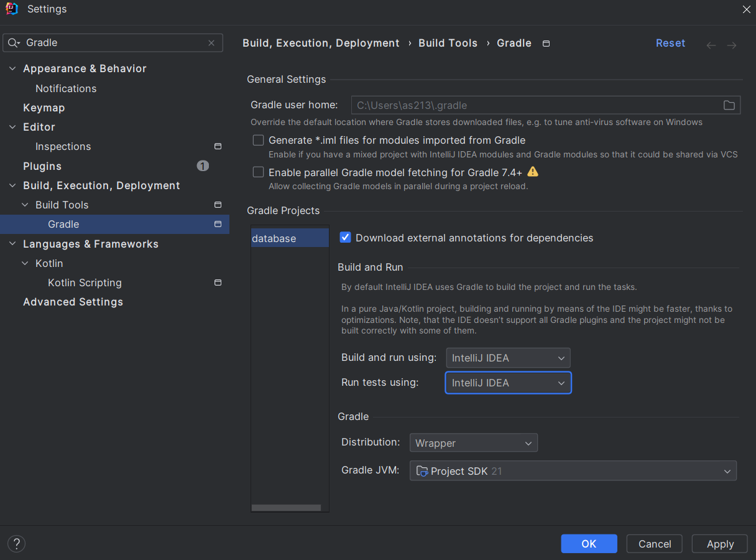Reset the Gradle settings changes
The height and width of the screenshot is (560, 756).
click(x=670, y=43)
